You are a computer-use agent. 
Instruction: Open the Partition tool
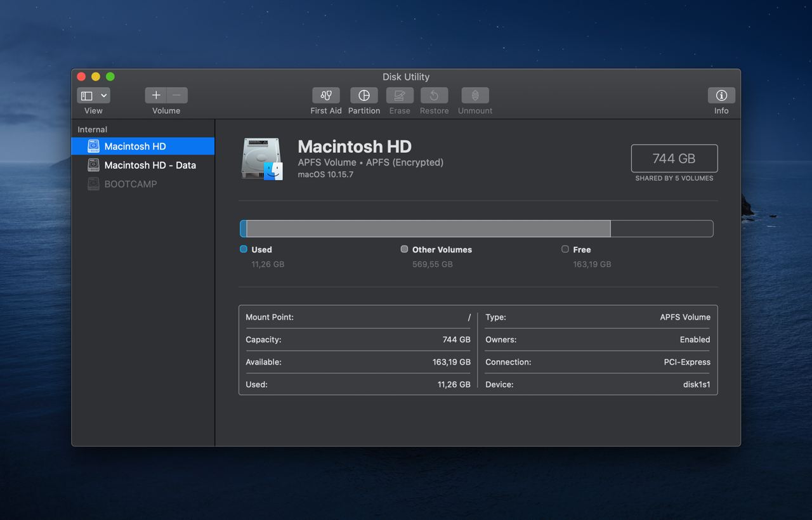pos(364,95)
